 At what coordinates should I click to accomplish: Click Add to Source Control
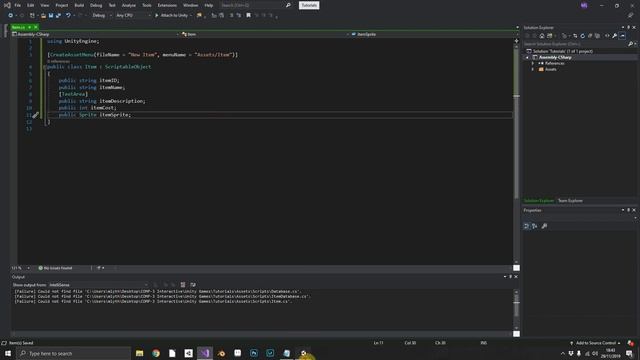[x=595, y=343]
